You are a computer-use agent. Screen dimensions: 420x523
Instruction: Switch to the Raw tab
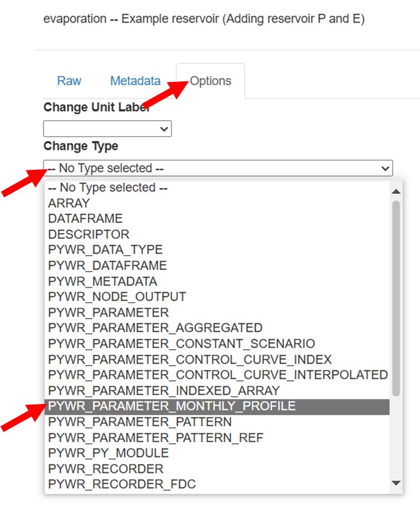(x=69, y=81)
